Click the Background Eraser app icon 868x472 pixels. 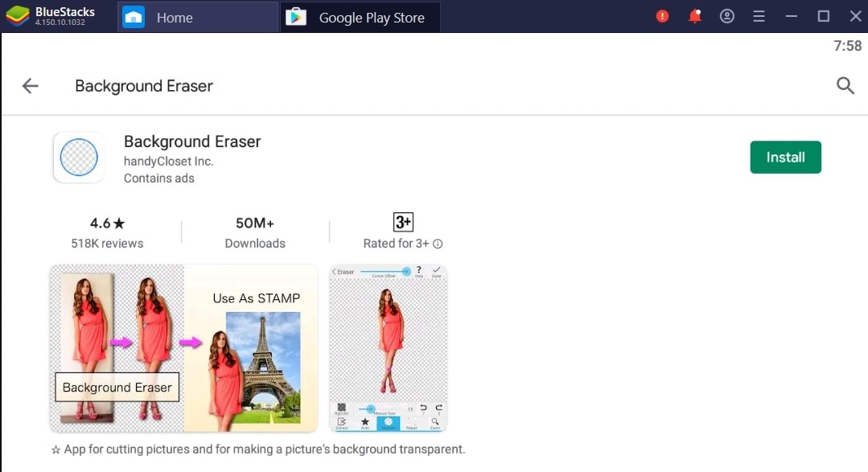79,157
